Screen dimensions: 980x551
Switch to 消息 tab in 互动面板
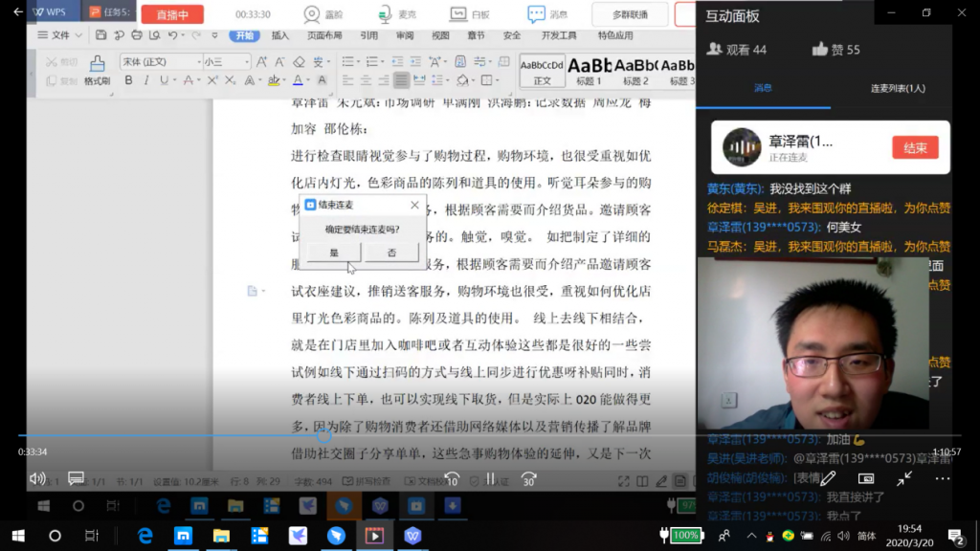763,88
